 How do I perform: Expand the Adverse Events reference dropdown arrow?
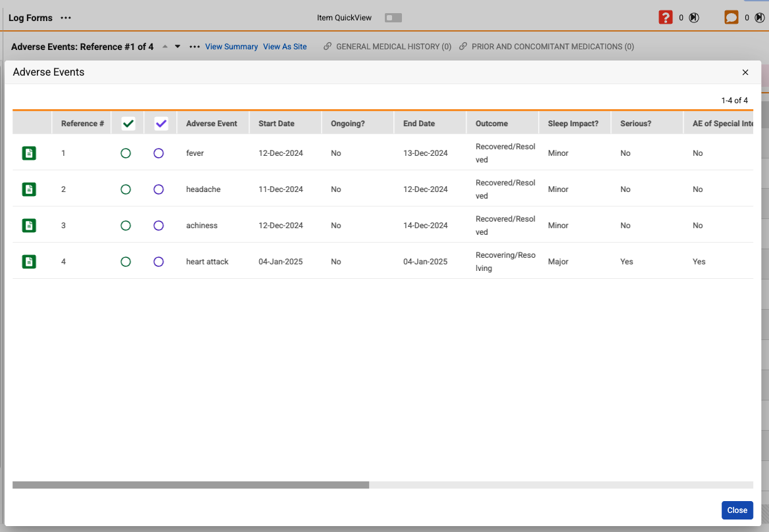point(178,47)
